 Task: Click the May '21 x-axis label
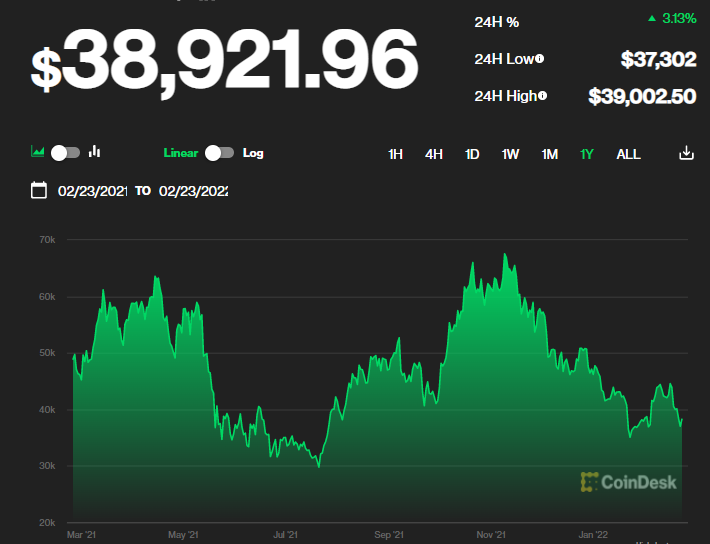183,534
